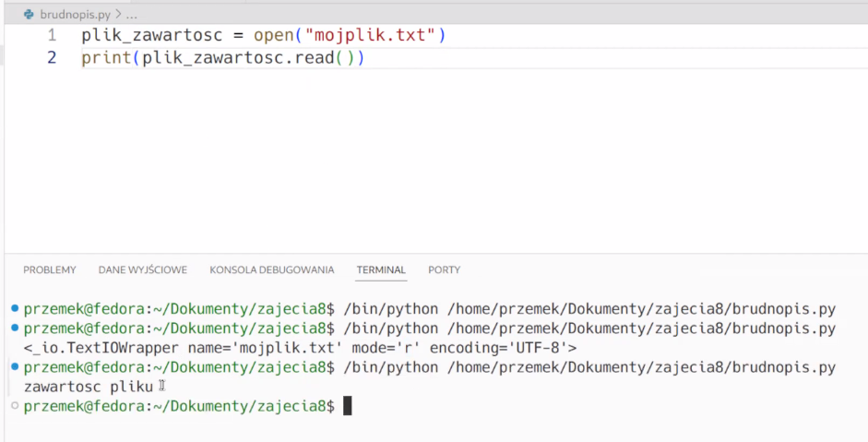
Task: Open brudnopis.py breadcrumb item
Action: (x=76, y=15)
